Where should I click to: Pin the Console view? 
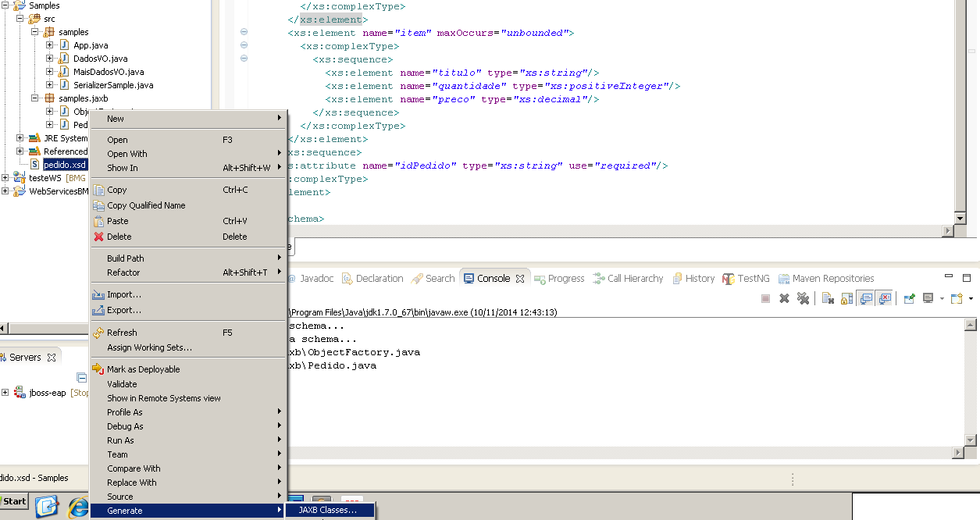point(908,297)
